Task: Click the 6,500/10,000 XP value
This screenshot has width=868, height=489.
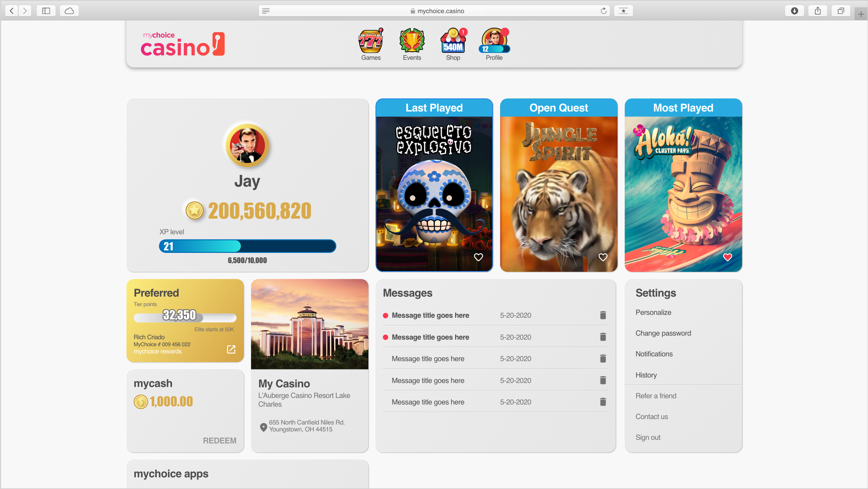Action: coord(247,261)
